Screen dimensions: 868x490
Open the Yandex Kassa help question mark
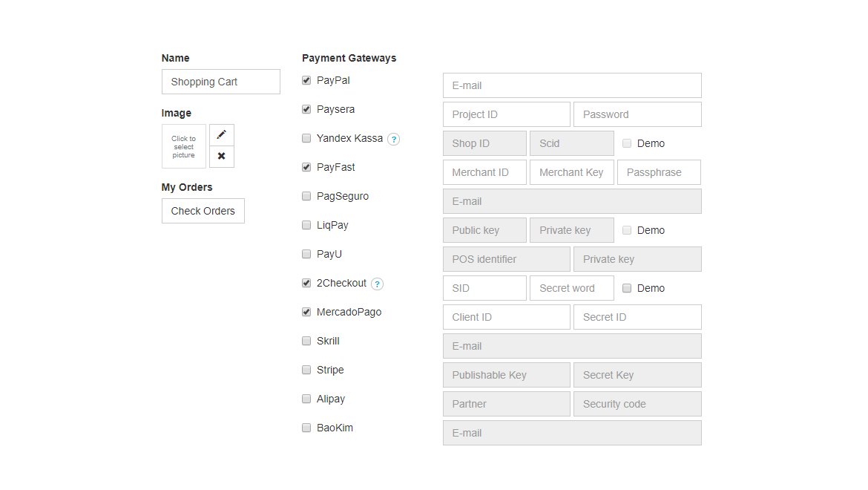click(x=394, y=139)
